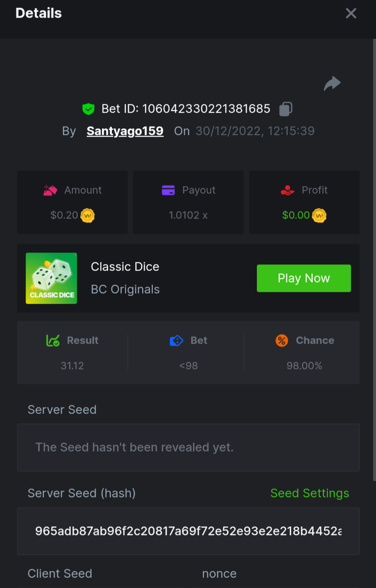Click the purple Payout card icon
The height and width of the screenshot is (588, 376).
click(168, 190)
